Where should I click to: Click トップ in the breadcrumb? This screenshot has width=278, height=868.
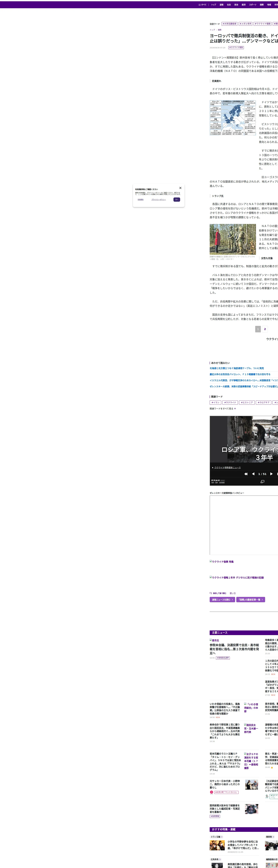pos(212,30)
